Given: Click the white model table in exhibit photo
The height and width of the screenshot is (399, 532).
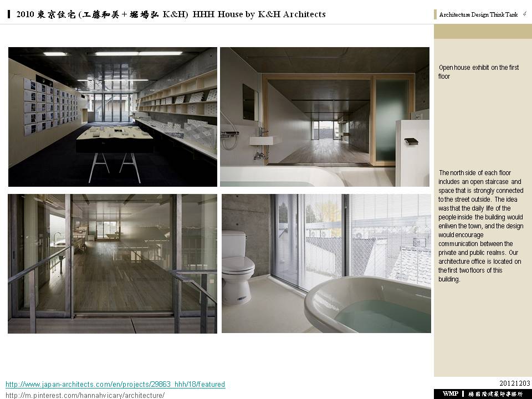Looking at the screenshot, I should tap(114, 136).
